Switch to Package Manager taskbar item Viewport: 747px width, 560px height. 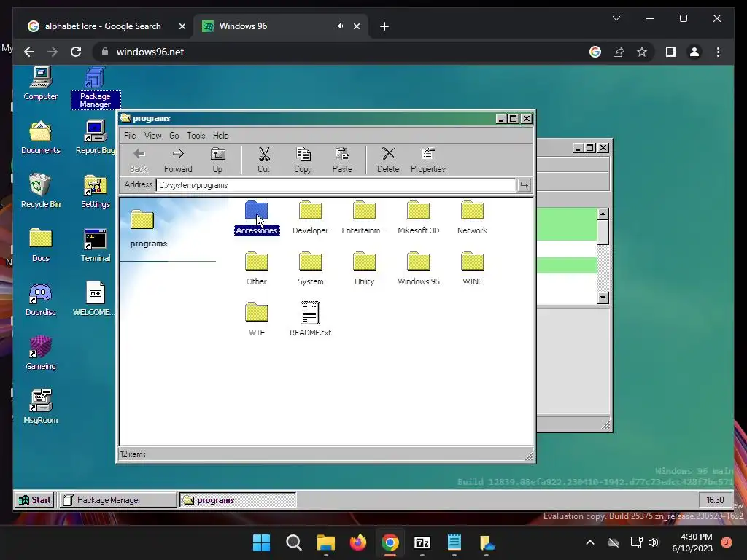point(117,500)
